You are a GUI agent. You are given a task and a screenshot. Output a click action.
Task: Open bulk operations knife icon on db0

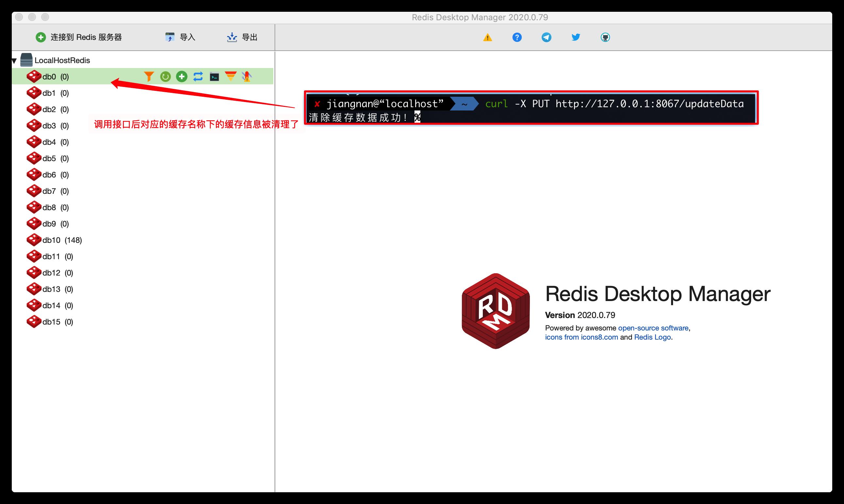click(x=247, y=76)
